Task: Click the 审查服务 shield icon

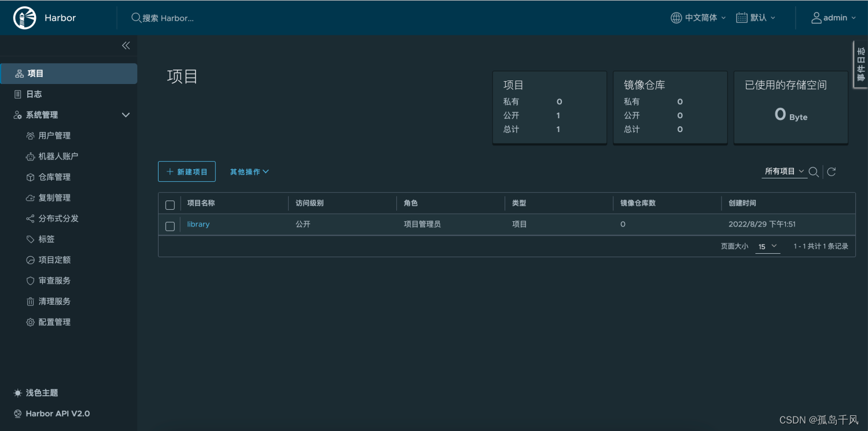Action: tap(31, 281)
